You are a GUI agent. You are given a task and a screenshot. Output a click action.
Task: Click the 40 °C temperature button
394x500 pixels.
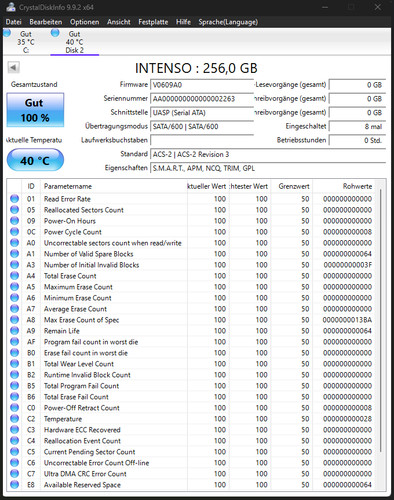click(x=35, y=160)
